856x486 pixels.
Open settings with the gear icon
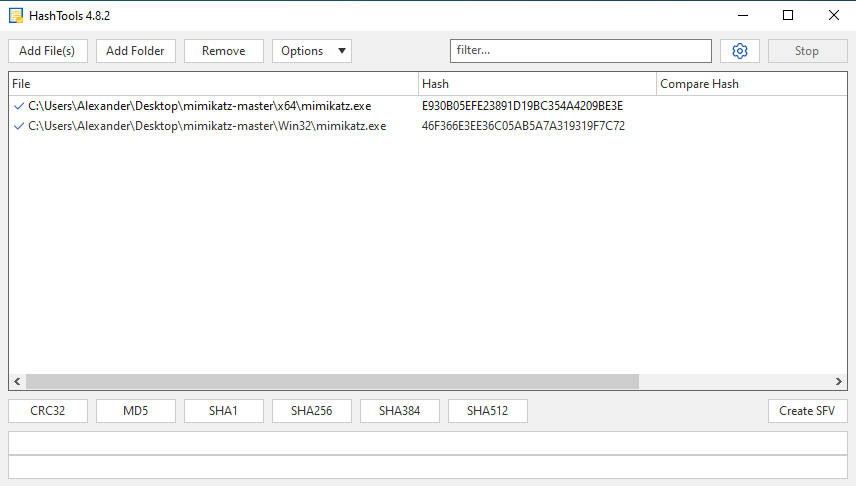pyautogui.click(x=740, y=51)
